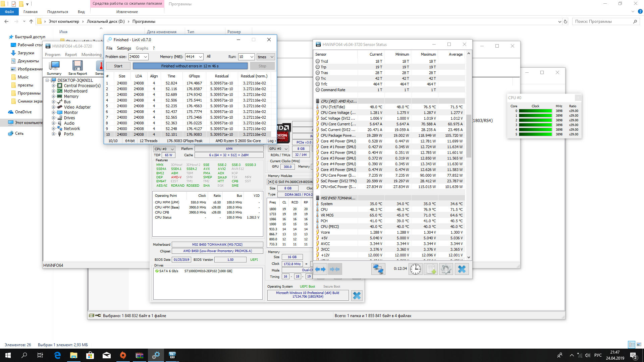Expand the Motherboard tree node

53,91
